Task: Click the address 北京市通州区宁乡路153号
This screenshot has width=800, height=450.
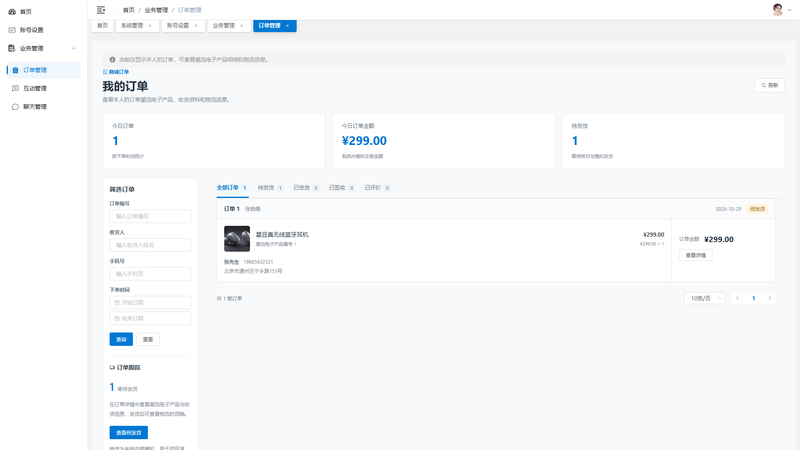Action: pyautogui.click(x=253, y=271)
